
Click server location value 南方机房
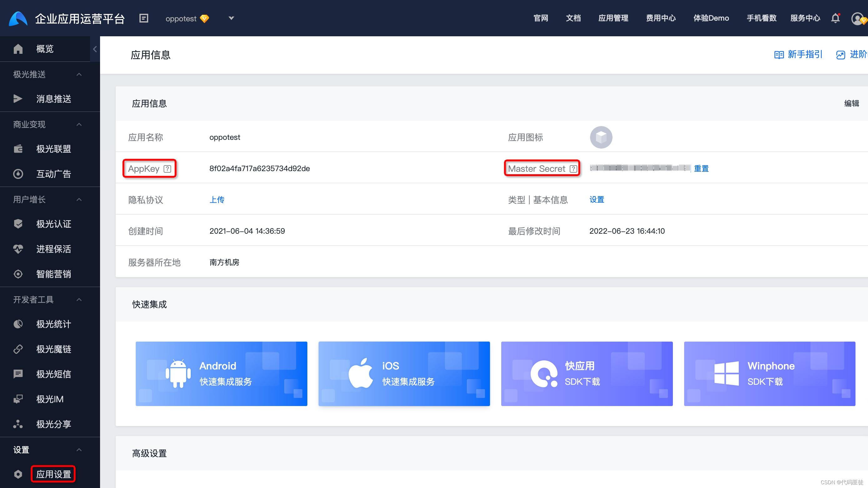click(225, 262)
